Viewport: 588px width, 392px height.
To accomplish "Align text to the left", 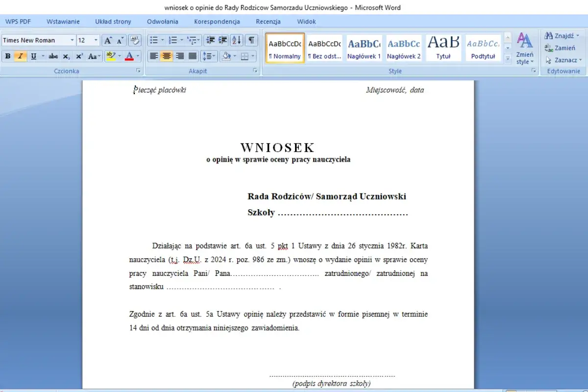I will 154,56.
